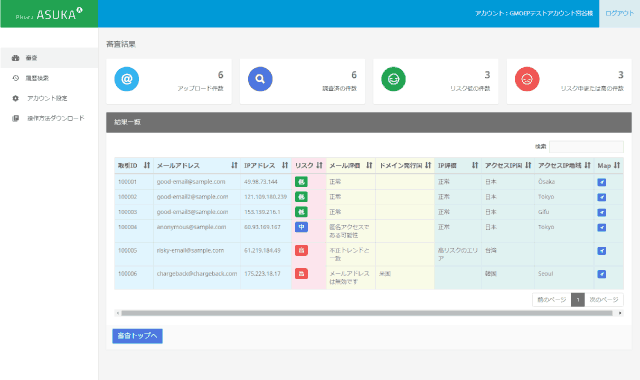The height and width of the screenshot is (380, 640).
Task: Click IP address 61.219.184.49
Action: (x=262, y=250)
